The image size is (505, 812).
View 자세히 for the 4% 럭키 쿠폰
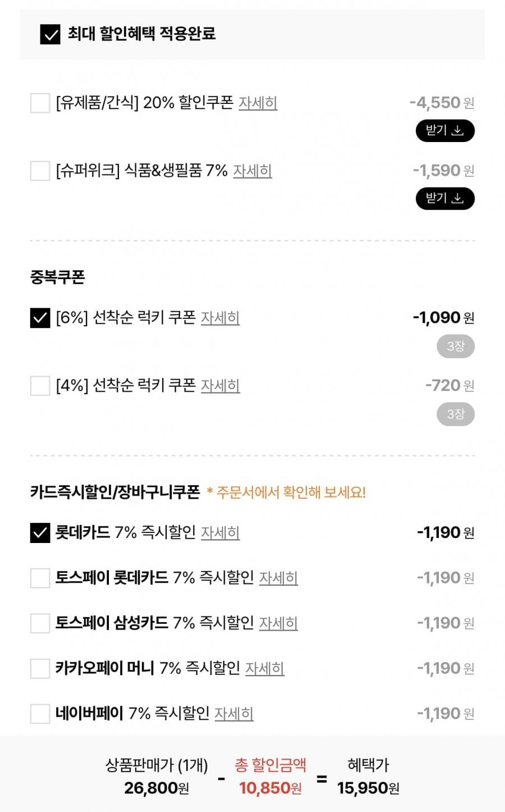pyautogui.click(x=220, y=386)
